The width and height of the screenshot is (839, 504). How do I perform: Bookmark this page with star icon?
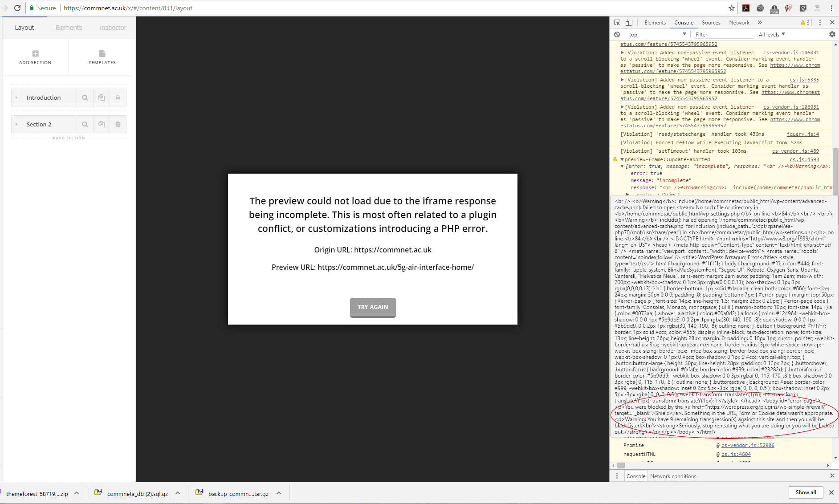731,8
